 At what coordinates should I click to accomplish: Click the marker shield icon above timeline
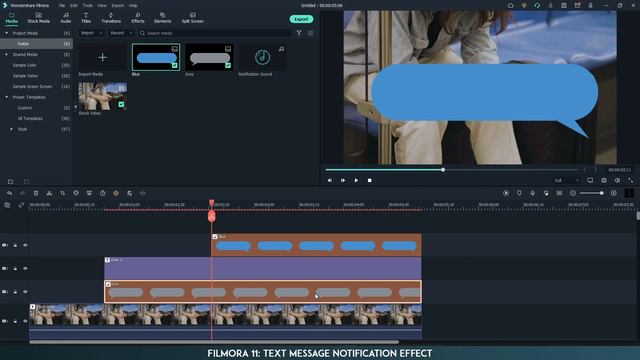coord(519,193)
